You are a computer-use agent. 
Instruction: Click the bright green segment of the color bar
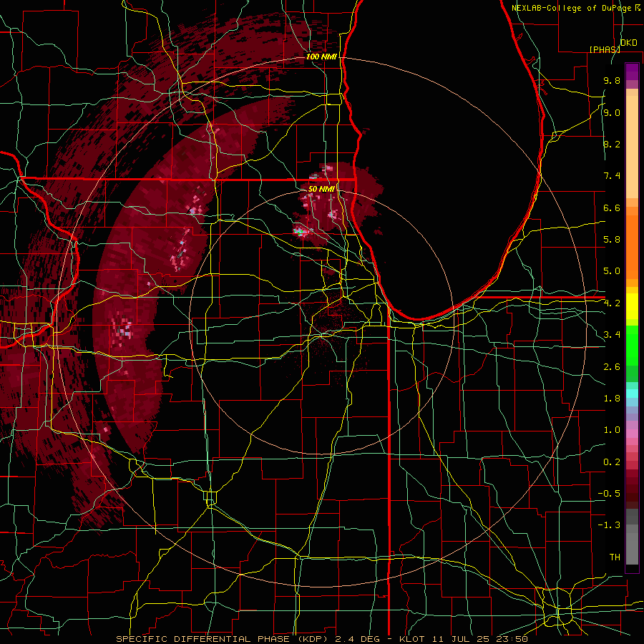[632, 346]
